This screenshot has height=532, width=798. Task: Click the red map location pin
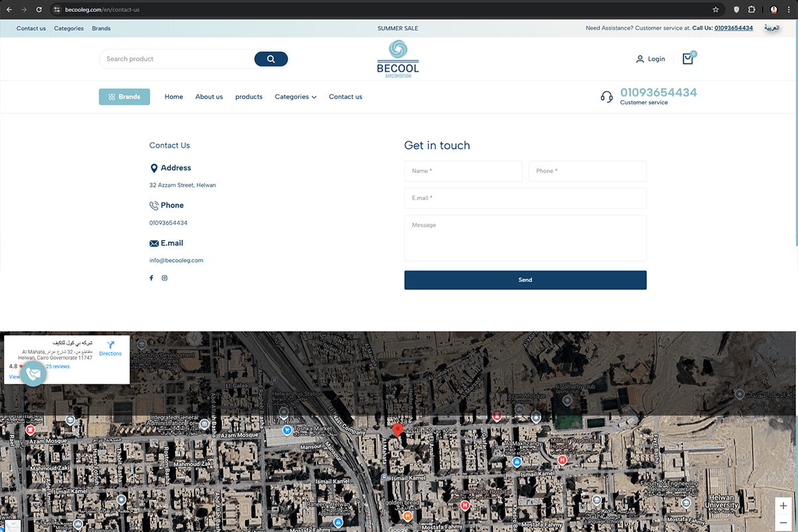(397, 430)
